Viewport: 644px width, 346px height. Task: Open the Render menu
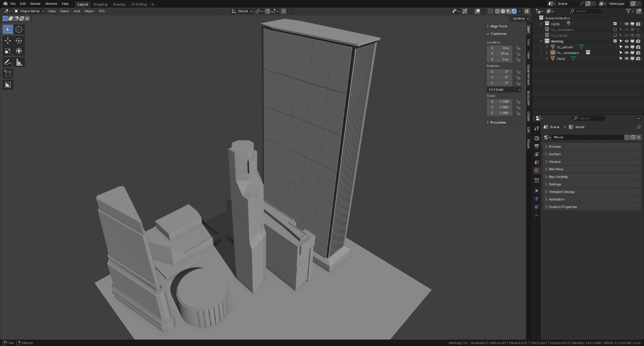point(35,4)
